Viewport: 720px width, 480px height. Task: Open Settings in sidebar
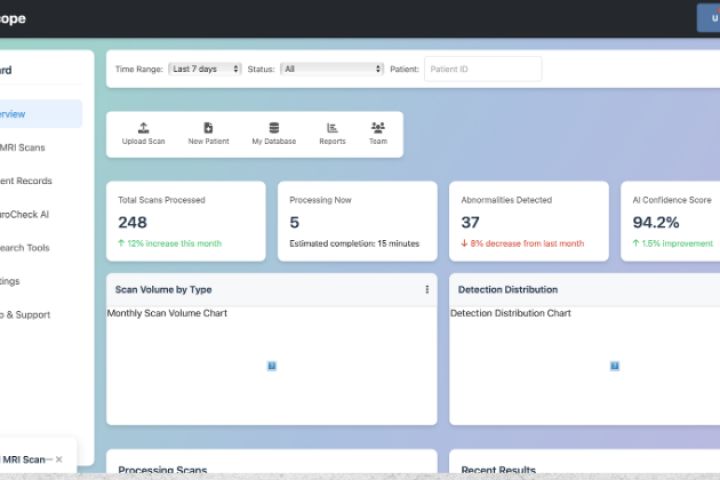click(10, 281)
